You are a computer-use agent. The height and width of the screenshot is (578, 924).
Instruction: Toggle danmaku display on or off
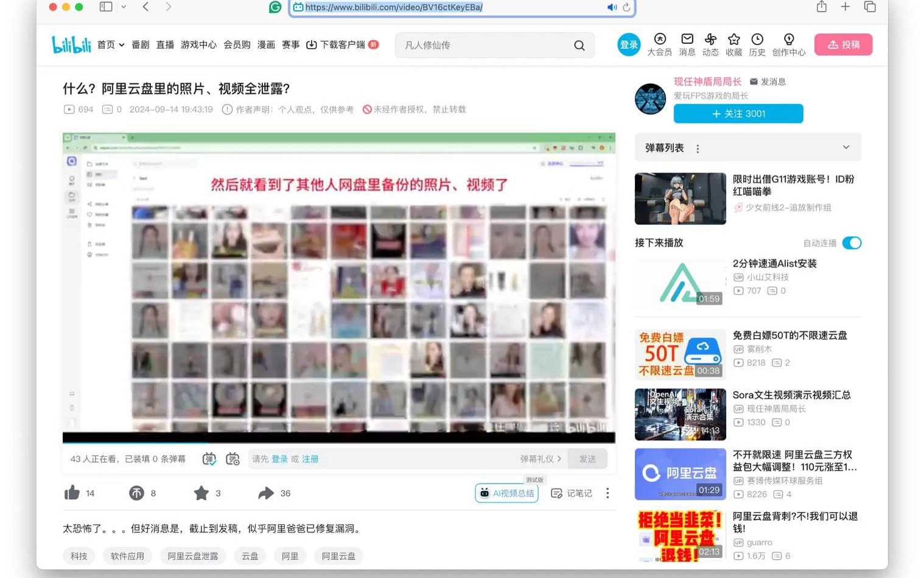(209, 459)
